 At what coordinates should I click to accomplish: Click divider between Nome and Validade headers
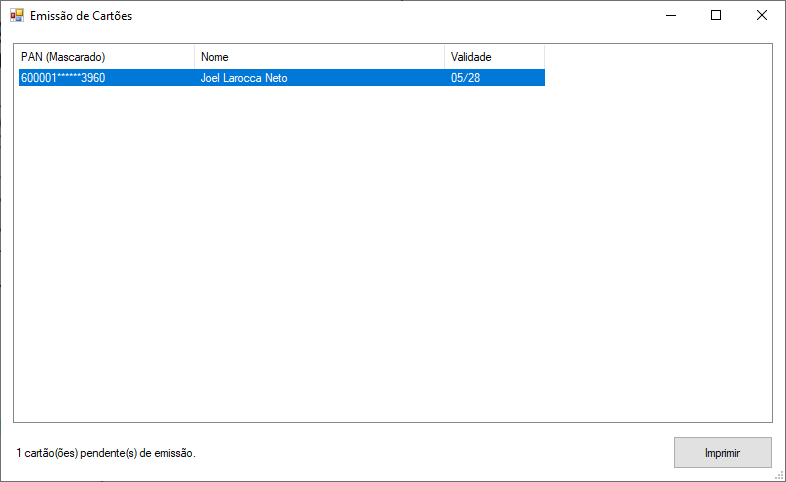[444, 57]
